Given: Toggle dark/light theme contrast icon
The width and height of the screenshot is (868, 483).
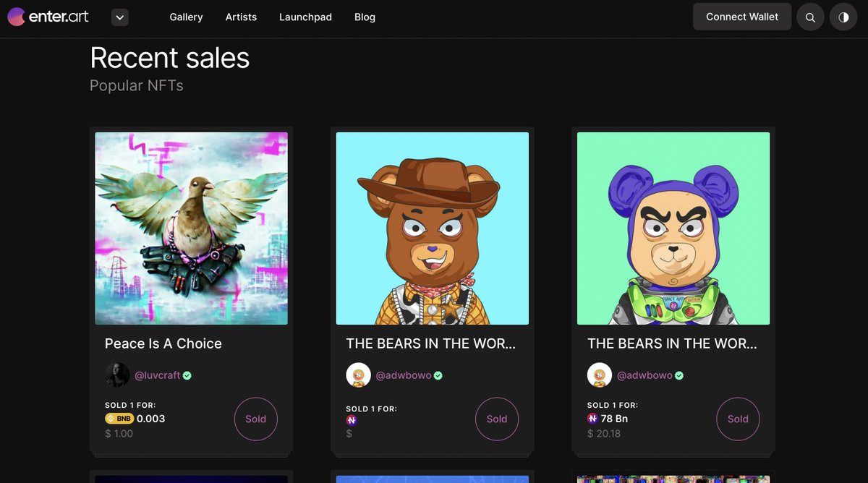Looking at the screenshot, I should (843, 17).
